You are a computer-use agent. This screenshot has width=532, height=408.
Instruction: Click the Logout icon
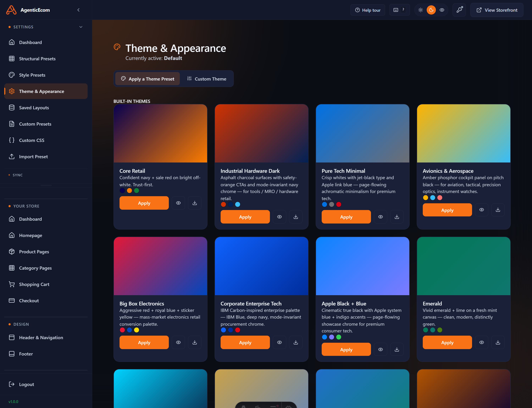(x=12, y=384)
